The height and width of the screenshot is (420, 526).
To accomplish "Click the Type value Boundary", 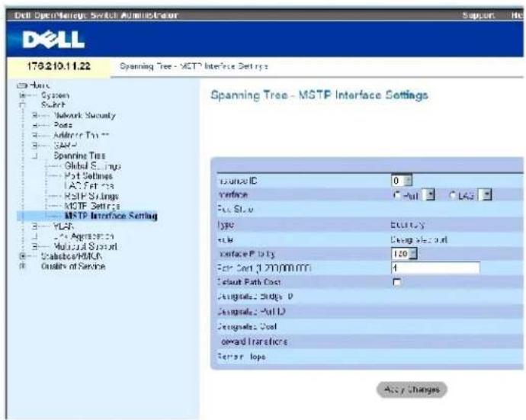I will tap(408, 225).
